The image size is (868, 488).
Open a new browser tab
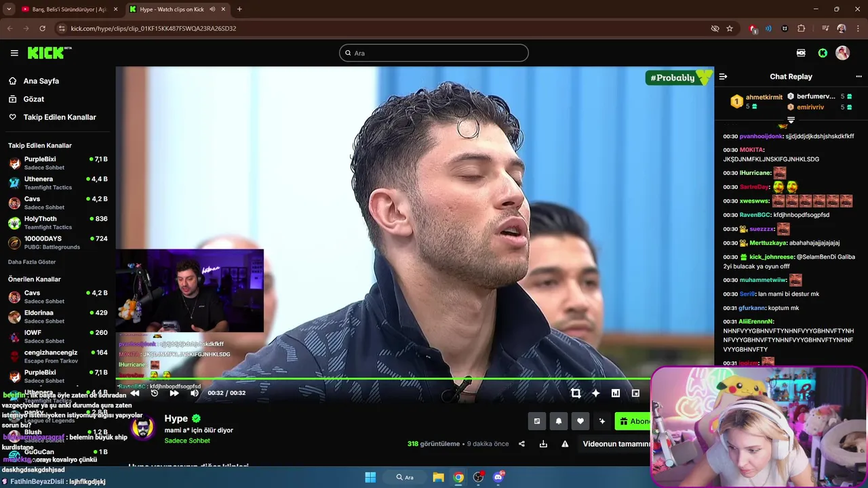[239, 9]
